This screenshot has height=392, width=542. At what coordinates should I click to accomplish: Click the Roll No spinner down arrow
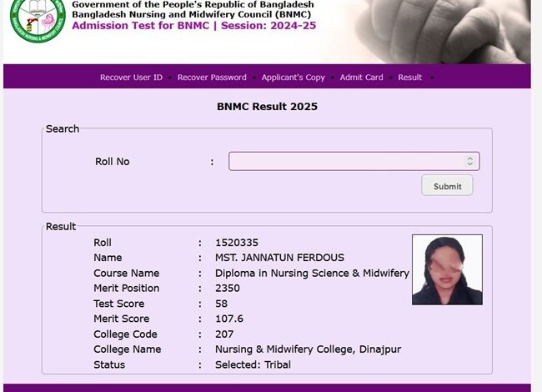[470, 164]
